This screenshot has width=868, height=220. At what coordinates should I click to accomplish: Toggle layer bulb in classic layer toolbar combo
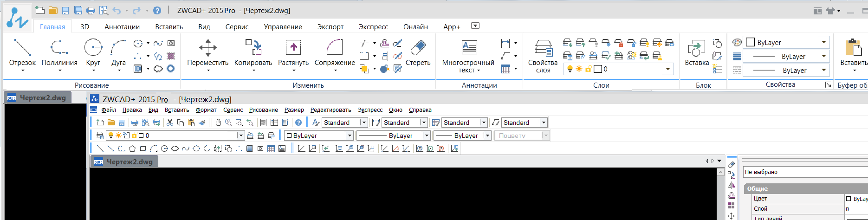click(111, 136)
